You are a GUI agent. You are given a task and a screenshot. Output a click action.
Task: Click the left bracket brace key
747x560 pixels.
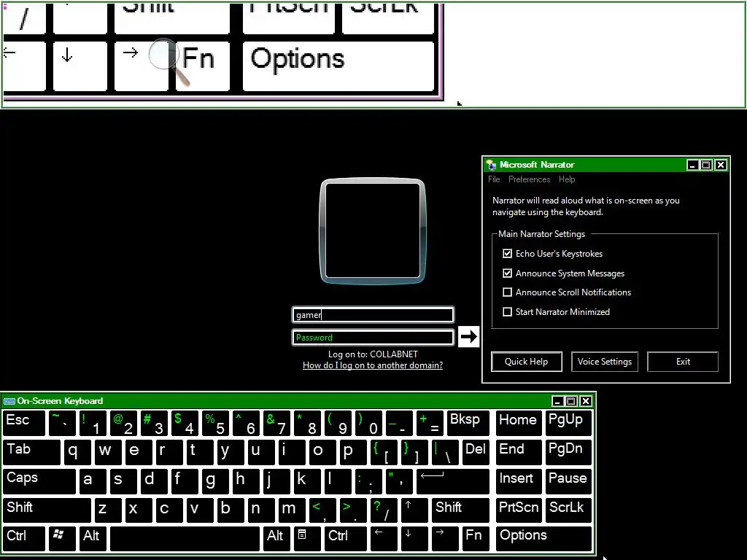pos(384,452)
